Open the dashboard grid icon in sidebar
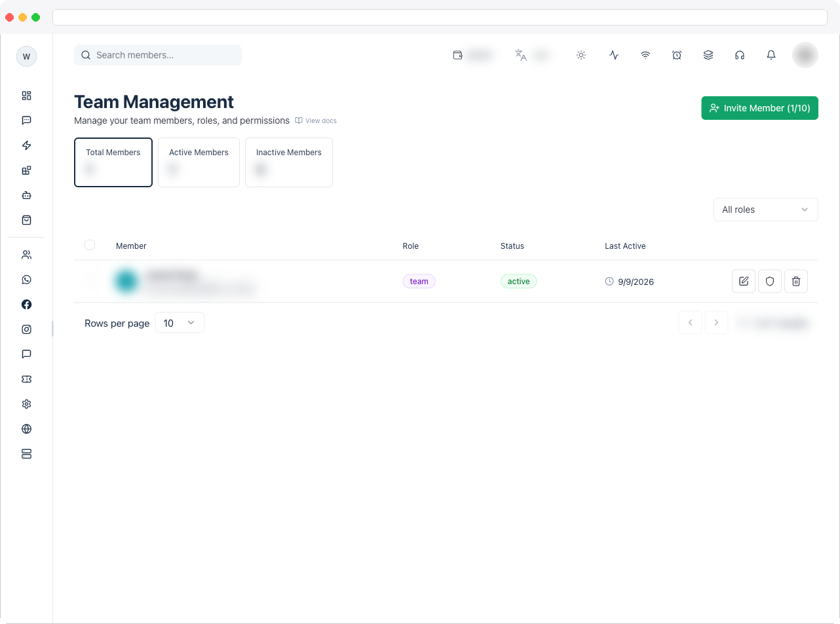The image size is (840, 624). pos(26,96)
